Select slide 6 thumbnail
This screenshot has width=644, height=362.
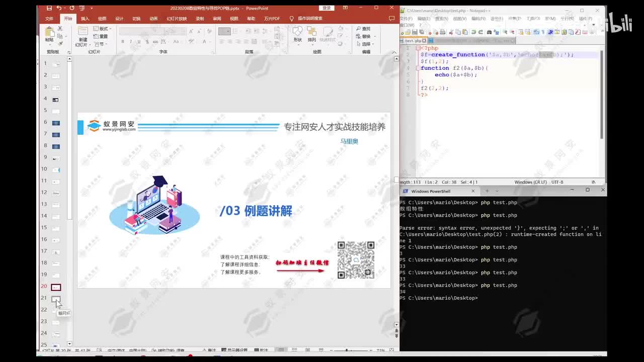pyautogui.click(x=56, y=123)
